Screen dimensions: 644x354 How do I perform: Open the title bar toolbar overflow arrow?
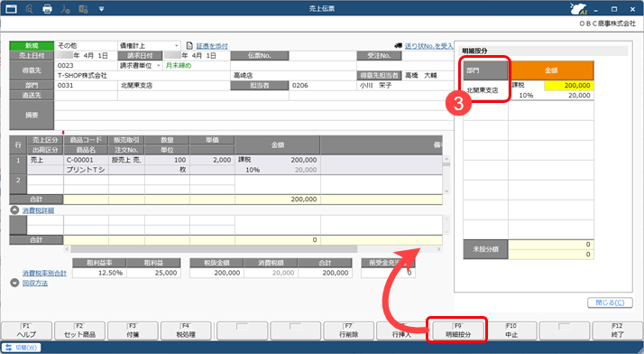point(101,9)
